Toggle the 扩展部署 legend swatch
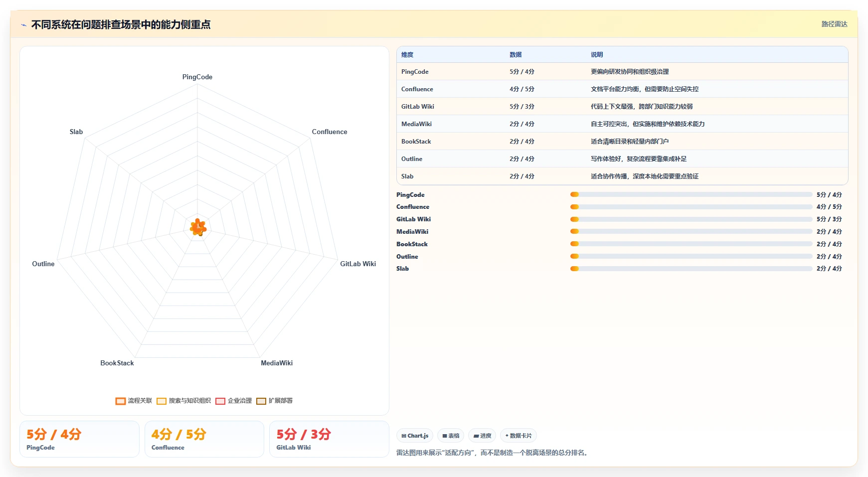The width and height of the screenshot is (868, 477). [261, 401]
